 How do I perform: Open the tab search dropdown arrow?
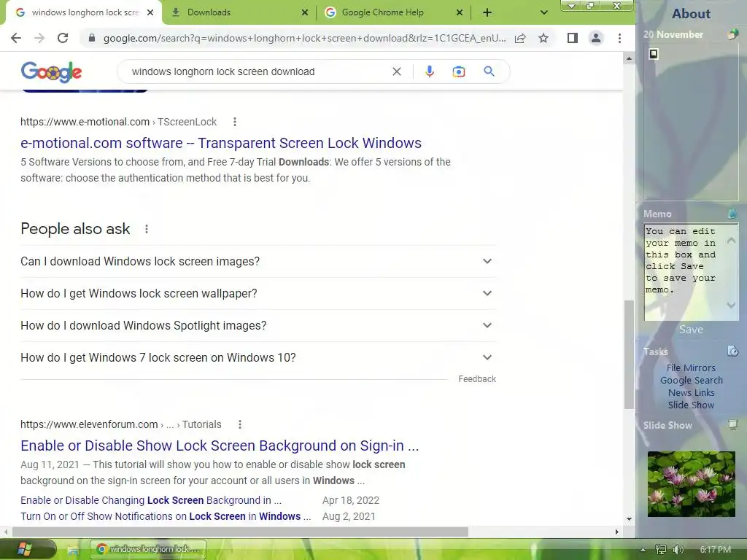point(543,12)
